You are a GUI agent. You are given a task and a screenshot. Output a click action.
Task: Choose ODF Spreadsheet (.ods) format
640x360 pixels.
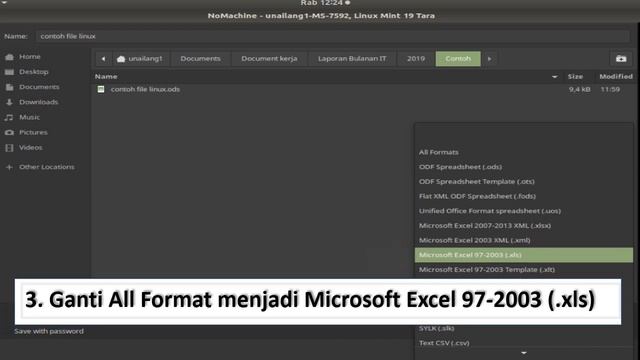coord(524,167)
